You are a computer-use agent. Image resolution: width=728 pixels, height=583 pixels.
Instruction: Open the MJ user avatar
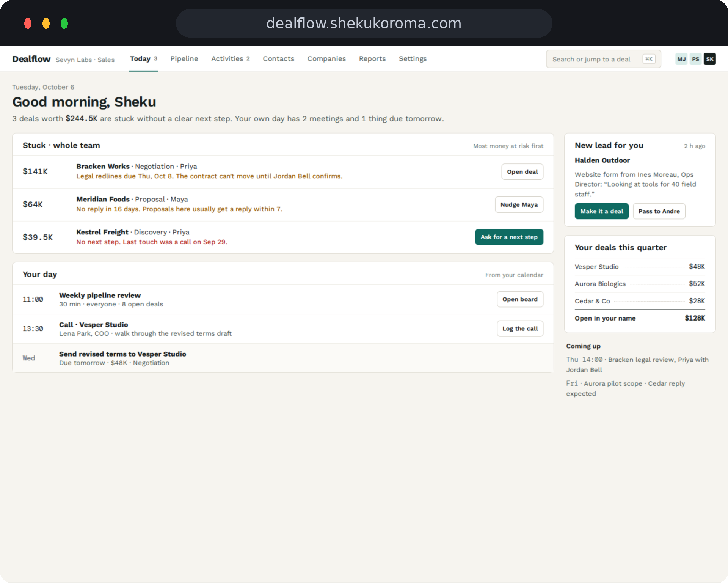[681, 59]
